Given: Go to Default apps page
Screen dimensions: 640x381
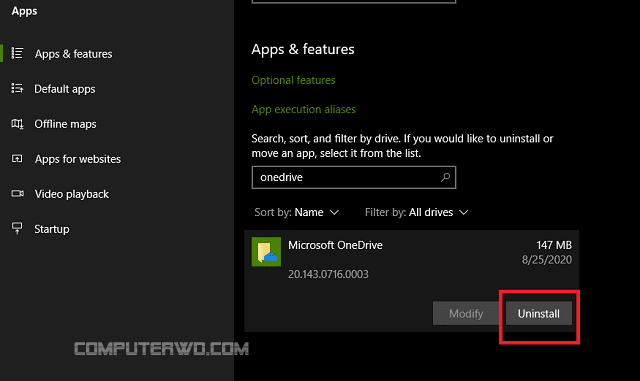Looking at the screenshot, I should (x=64, y=89).
